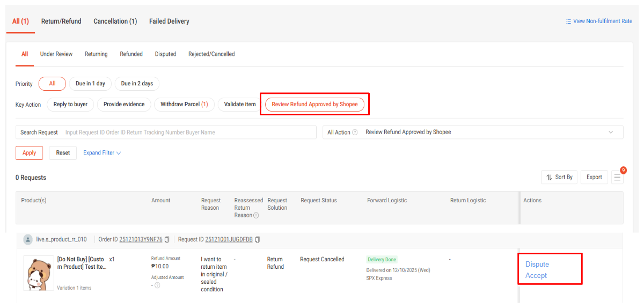Image resolution: width=644 pixels, height=308 pixels.
Task: Expand Filter options
Action: point(102,153)
